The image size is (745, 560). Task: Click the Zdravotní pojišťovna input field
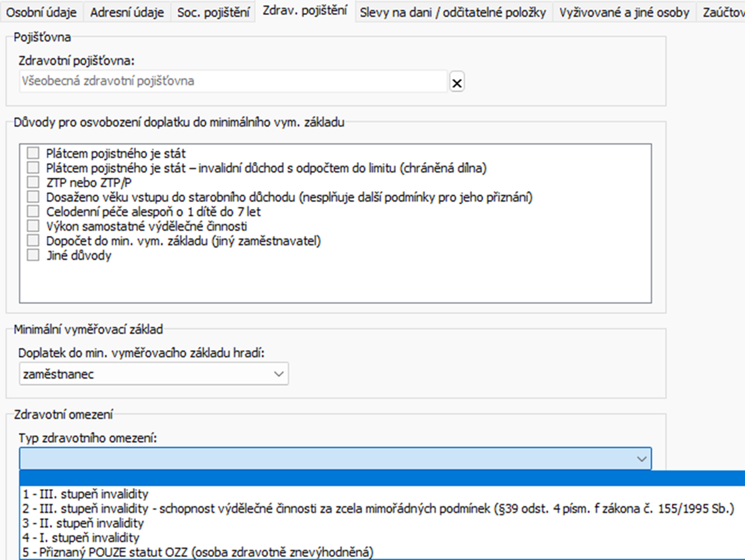tap(233, 81)
